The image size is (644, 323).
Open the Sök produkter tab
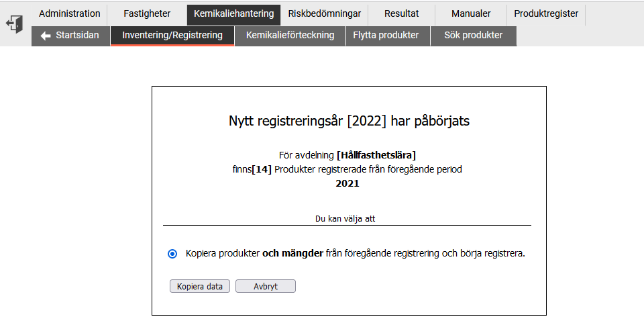(x=473, y=36)
